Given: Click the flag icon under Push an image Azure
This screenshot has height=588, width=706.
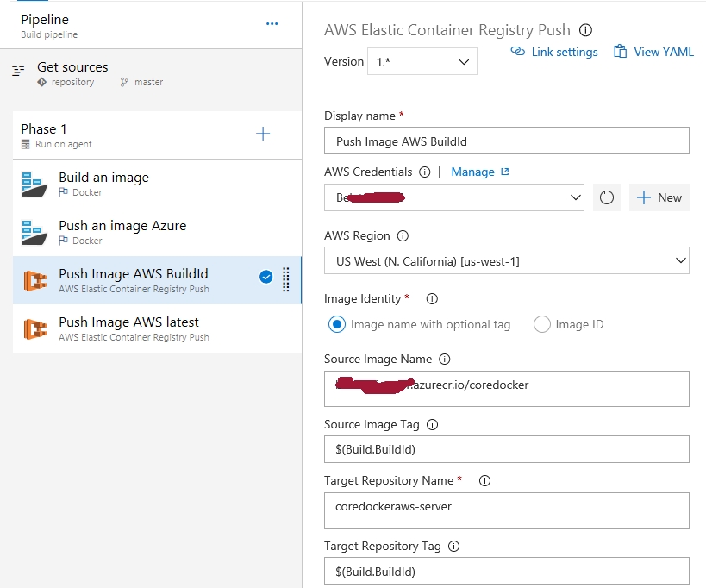Looking at the screenshot, I should 64,241.
